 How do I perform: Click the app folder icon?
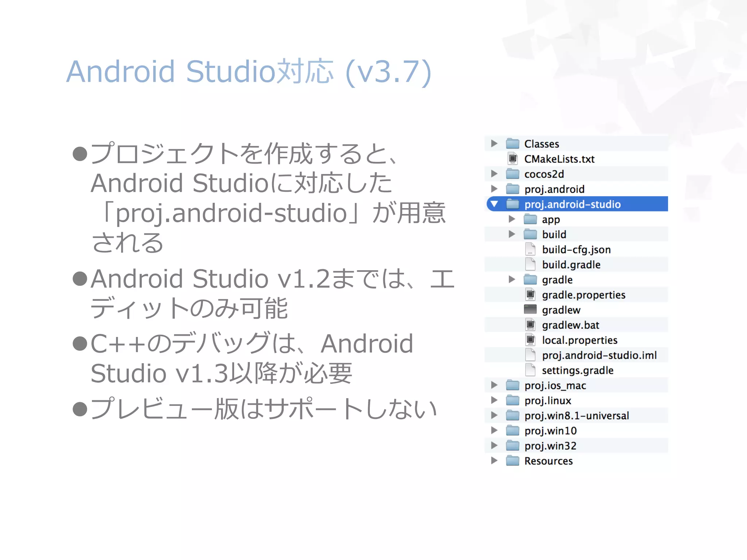530,219
